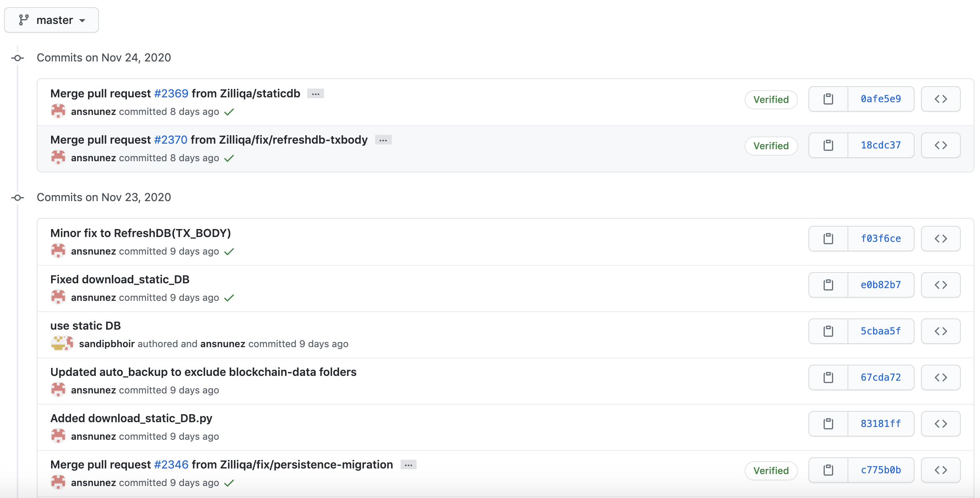The height and width of the screenshot is (498, 980).
Task: Open pull request #2346 link
Action: (171, 464)
